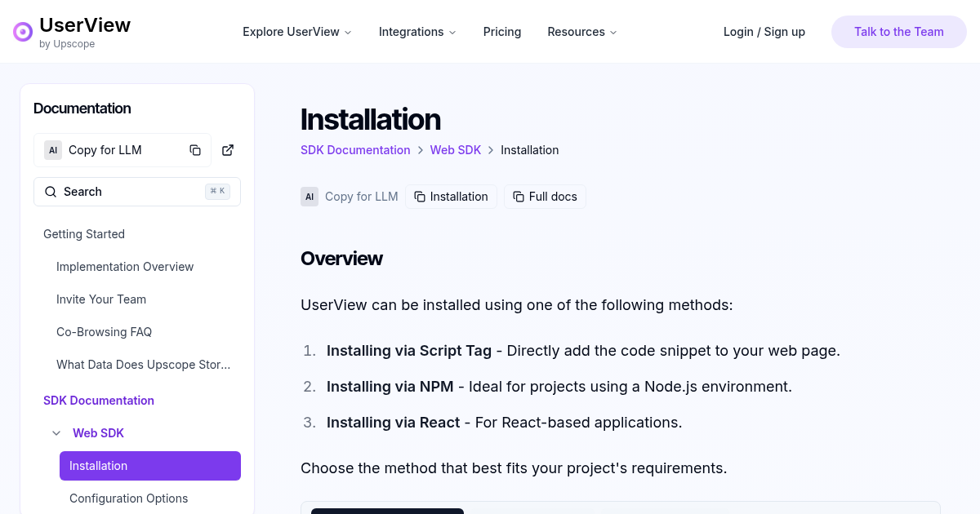Viewport: 980px width, 514px height.
Task: Open Co-Browsing FAQ page
Action: click(105, 332)
